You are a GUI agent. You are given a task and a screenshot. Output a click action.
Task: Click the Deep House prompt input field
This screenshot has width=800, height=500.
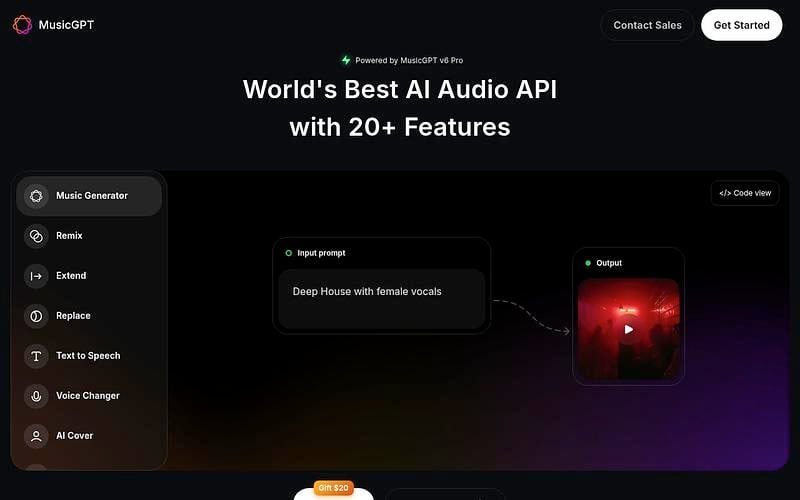point(382,299)
